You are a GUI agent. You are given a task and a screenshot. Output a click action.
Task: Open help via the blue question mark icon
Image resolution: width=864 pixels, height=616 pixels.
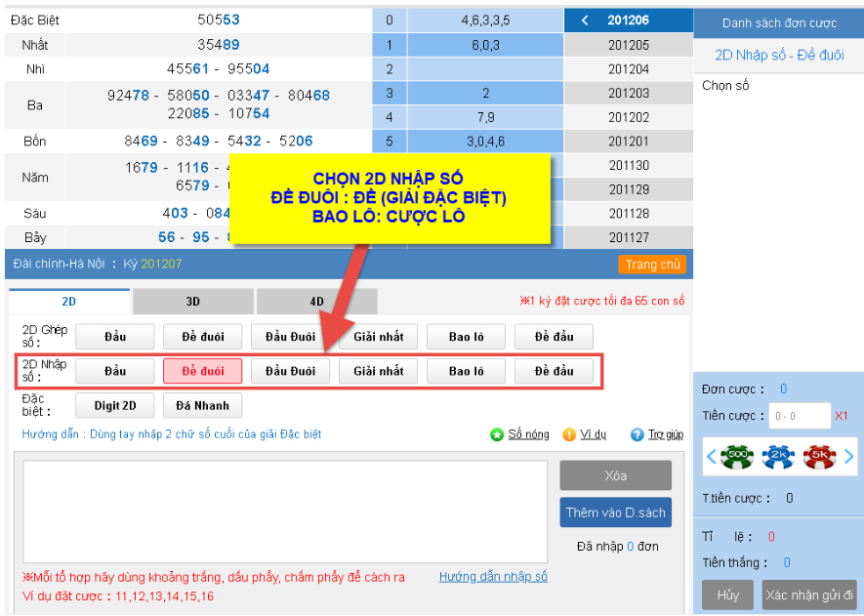click(638, 434)
